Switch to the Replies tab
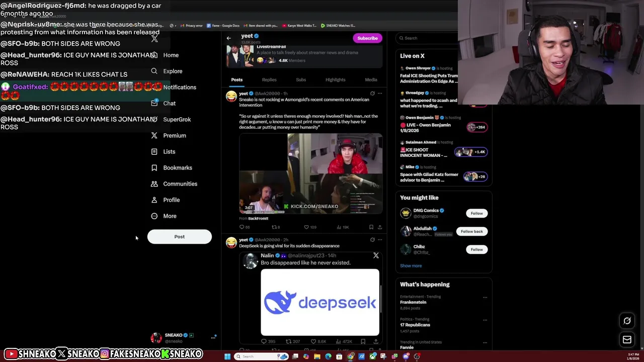This screenshot has height=362, width=644. 269,79
